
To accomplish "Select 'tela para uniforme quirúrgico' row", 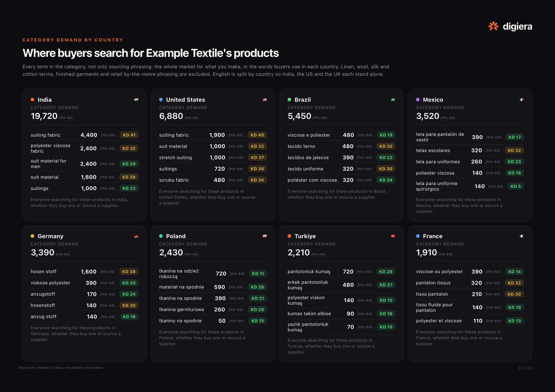I will pyautogui.click(x=470, y=186).
